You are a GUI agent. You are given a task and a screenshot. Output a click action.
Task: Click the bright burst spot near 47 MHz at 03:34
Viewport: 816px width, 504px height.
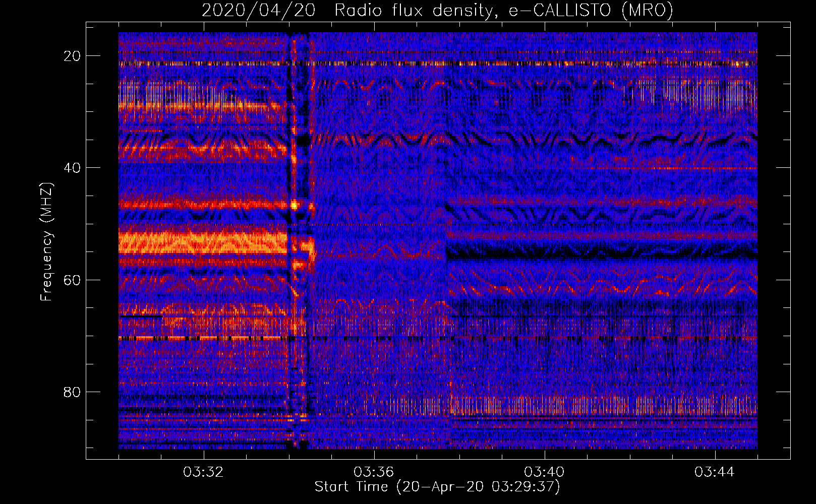tap(295, 205)
